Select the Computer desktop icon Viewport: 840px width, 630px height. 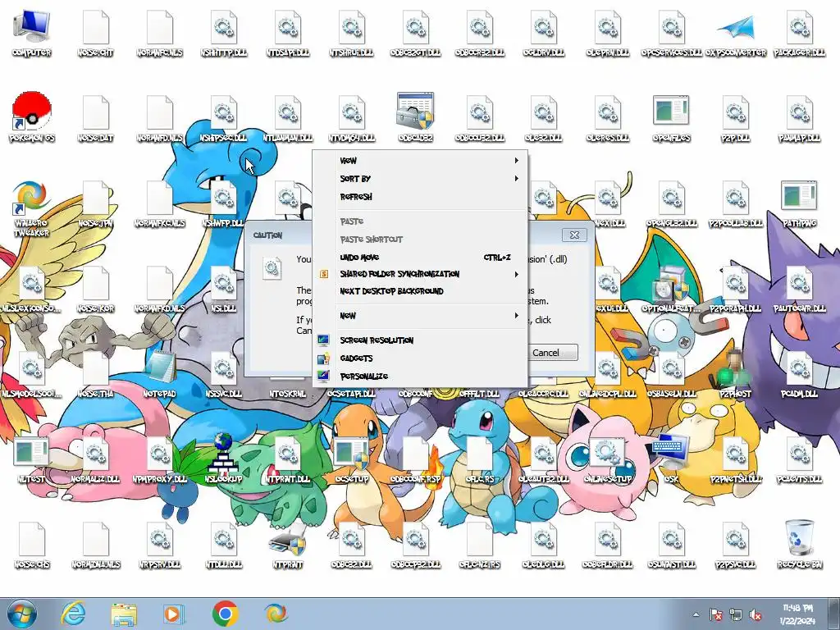31,33
